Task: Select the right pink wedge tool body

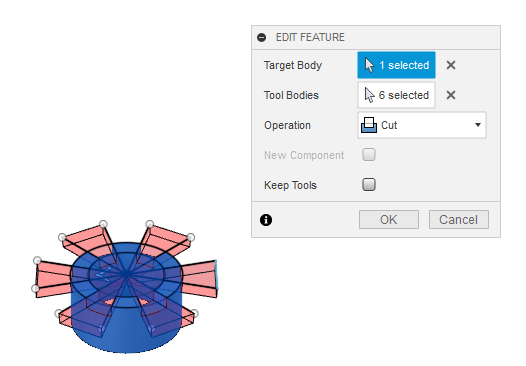Action: pyautogui.click(x=201, y=280)
